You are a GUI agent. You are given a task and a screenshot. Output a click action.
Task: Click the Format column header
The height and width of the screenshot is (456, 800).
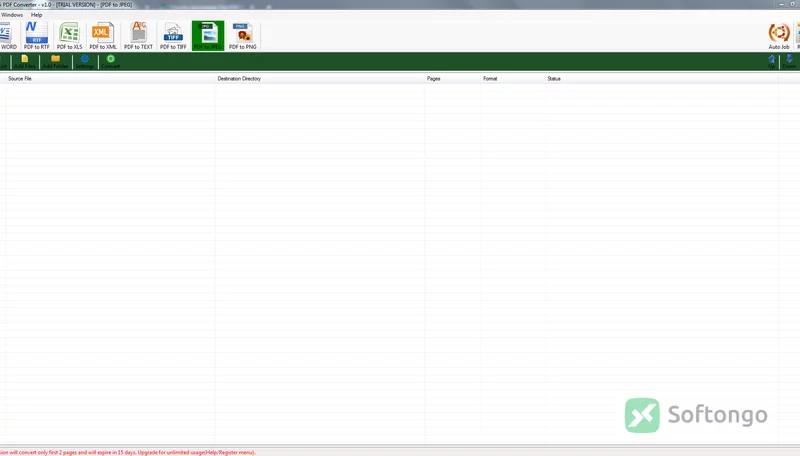click(x=512, y=79)
